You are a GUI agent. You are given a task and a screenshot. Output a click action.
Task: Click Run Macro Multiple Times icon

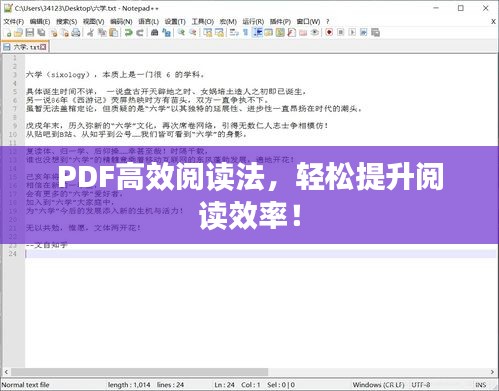363,33
